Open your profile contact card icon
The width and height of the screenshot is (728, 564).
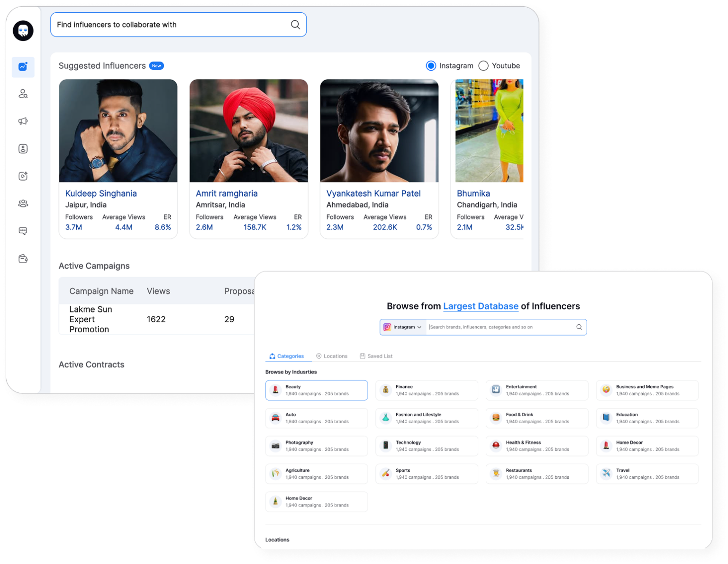pyautogui.click(x=23, y=148)
